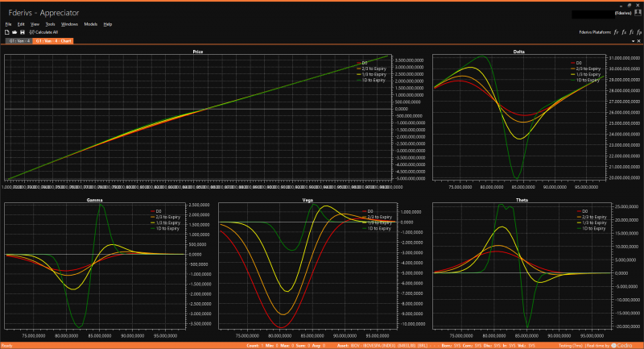Screen dimensions: 644x349
Task: Expand the document tab list dropdown arrow
Action: pyautogui.click(x=633, y=39)
